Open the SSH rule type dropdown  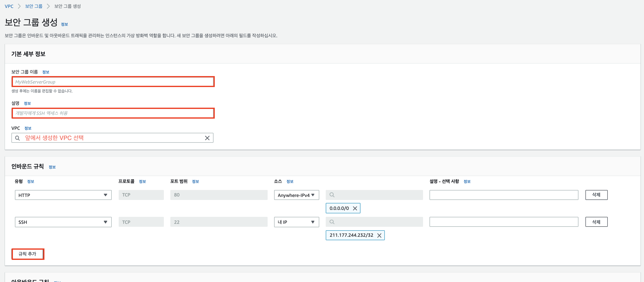coord(63,222)
